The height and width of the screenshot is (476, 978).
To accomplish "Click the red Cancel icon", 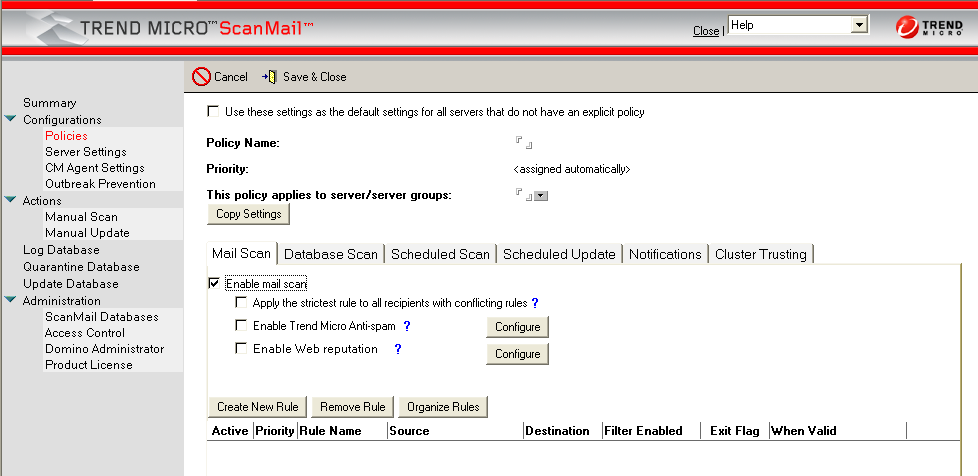I will pyautogui.click(x=201, y=77).
